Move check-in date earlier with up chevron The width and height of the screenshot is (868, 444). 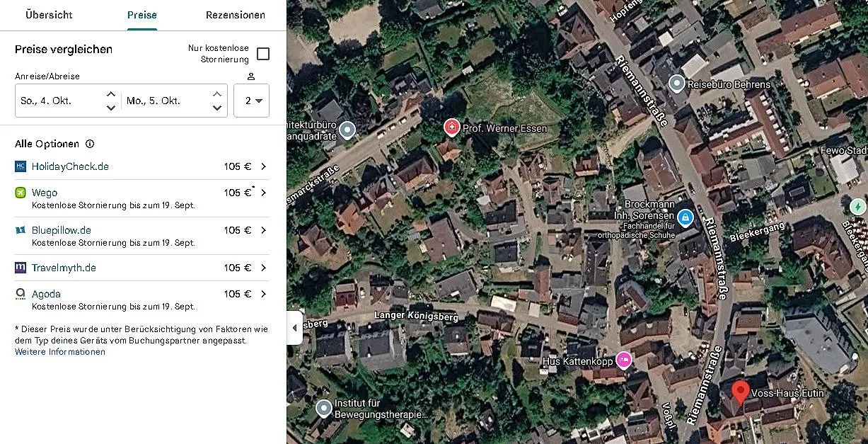coord(111,93)
